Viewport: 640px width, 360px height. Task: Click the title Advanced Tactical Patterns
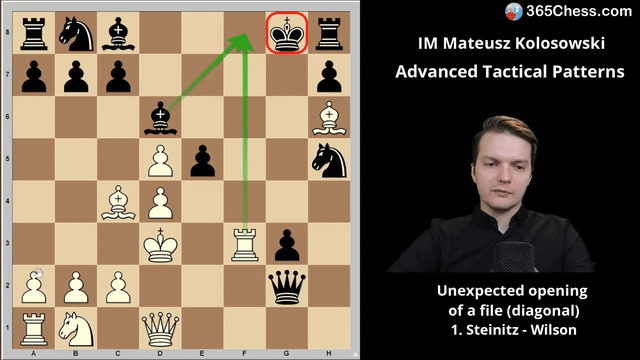click(510, 71)
